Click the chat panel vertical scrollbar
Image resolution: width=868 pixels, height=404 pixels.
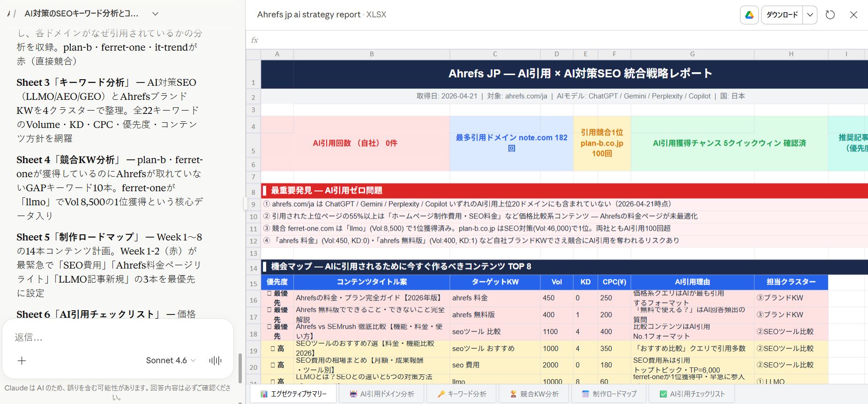[x=240, y=367]
